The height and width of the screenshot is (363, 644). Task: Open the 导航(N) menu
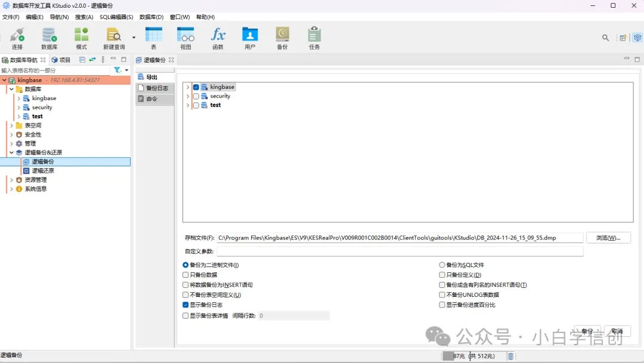tap(59, 17)
